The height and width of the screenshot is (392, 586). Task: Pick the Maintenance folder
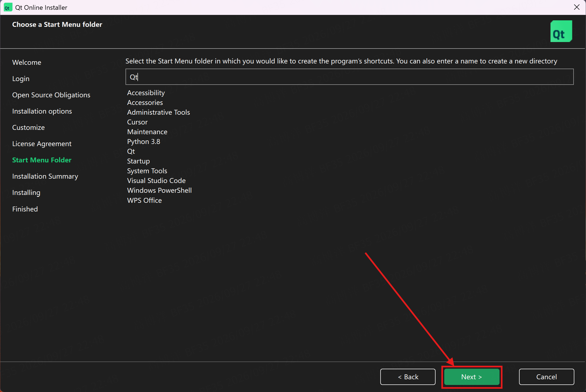[147, 132]
